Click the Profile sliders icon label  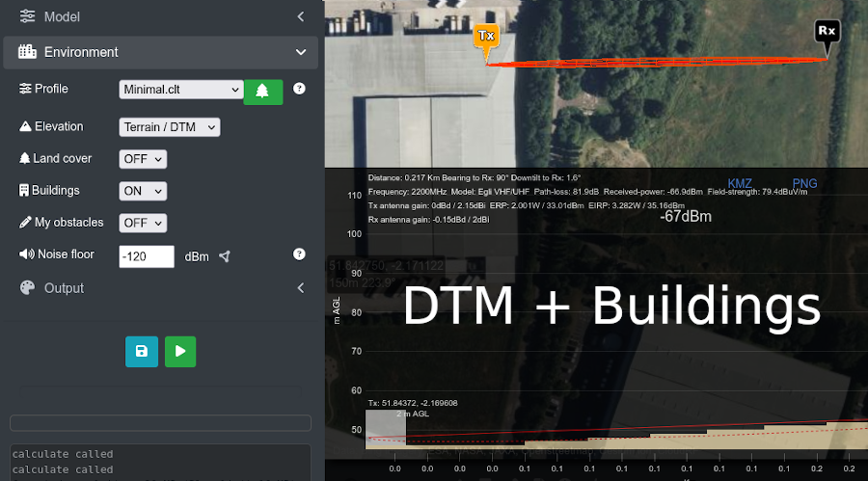25,89
